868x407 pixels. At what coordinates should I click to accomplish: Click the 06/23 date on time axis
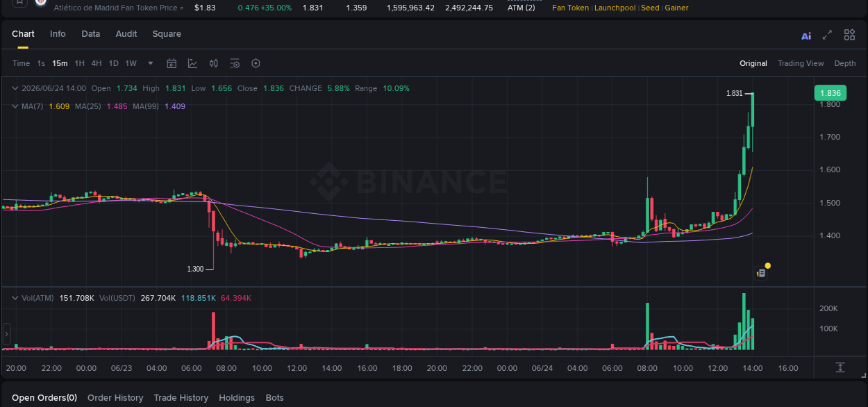[121, 368]
